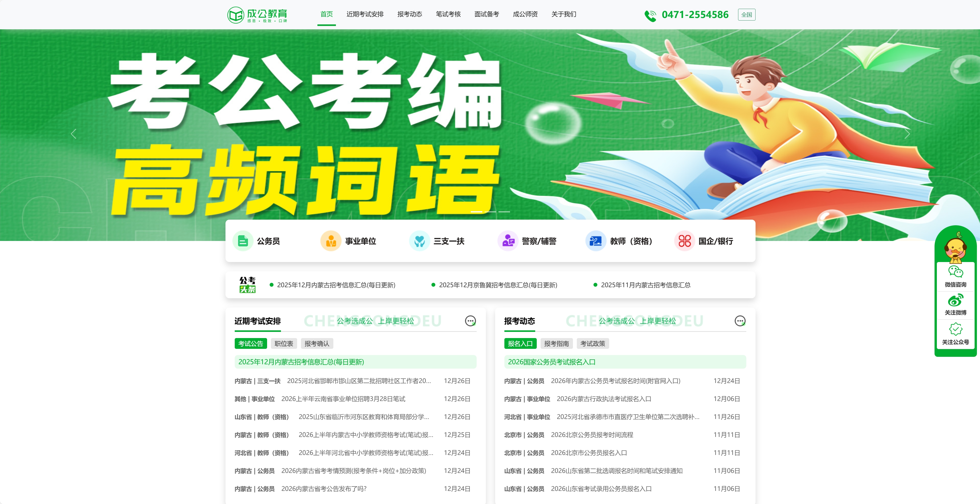Activate the 报考指南 filter
Screen dimensions: 980x504
(557, 343)
